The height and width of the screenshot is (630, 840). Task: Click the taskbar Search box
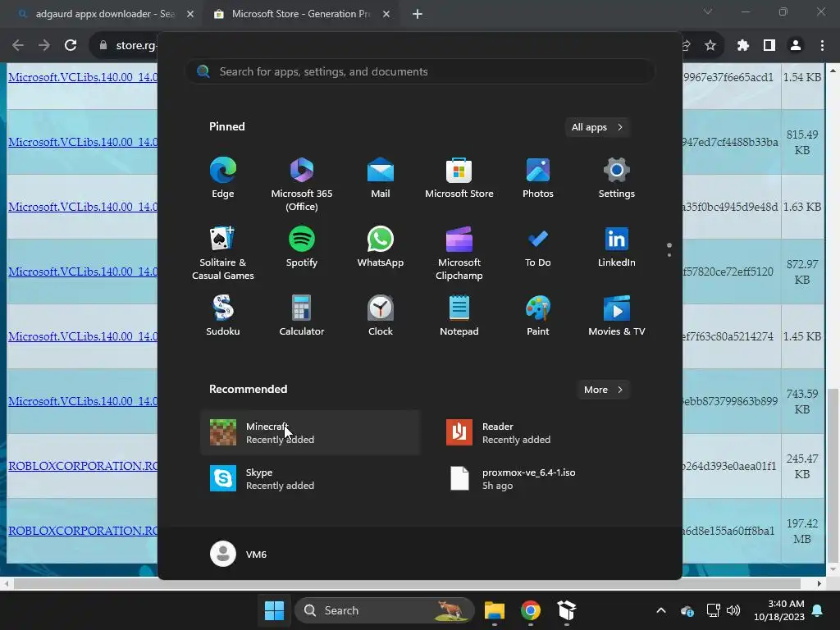point(385,610)
